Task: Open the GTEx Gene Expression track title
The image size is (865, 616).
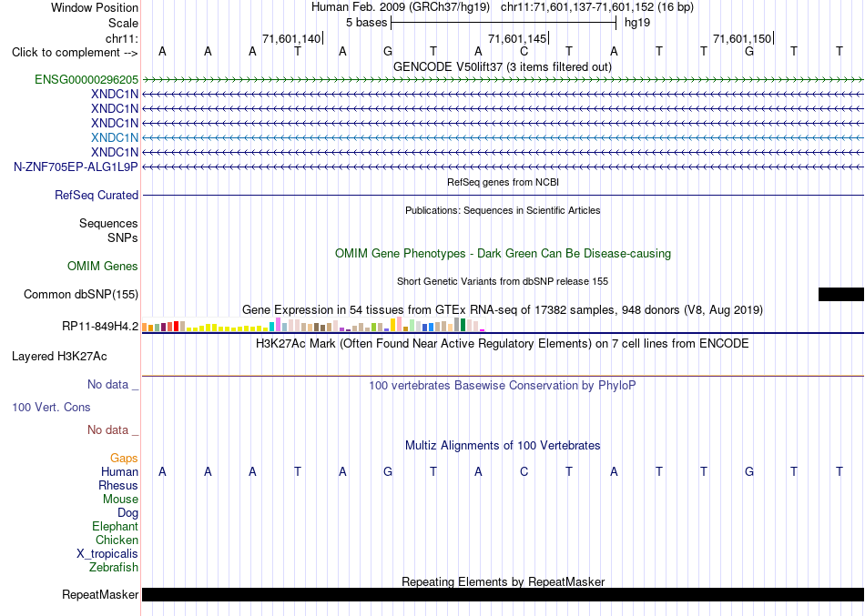Action: (503, 310)
